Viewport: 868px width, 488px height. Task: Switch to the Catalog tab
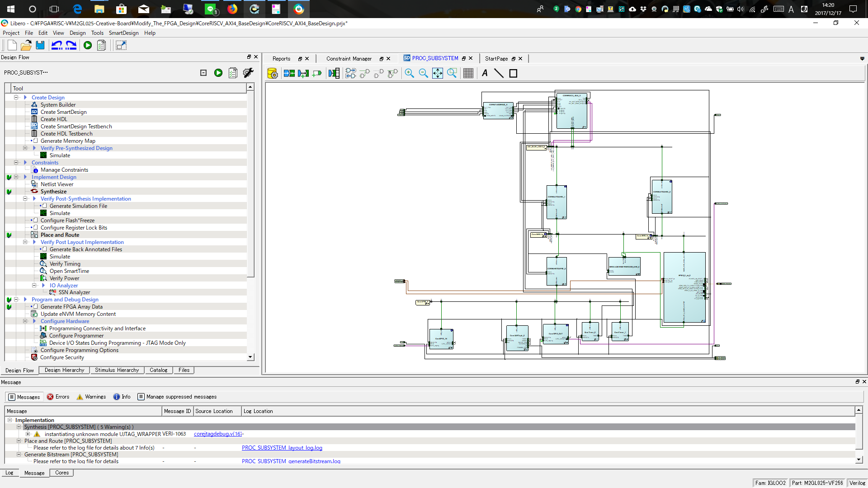(159, 370)
